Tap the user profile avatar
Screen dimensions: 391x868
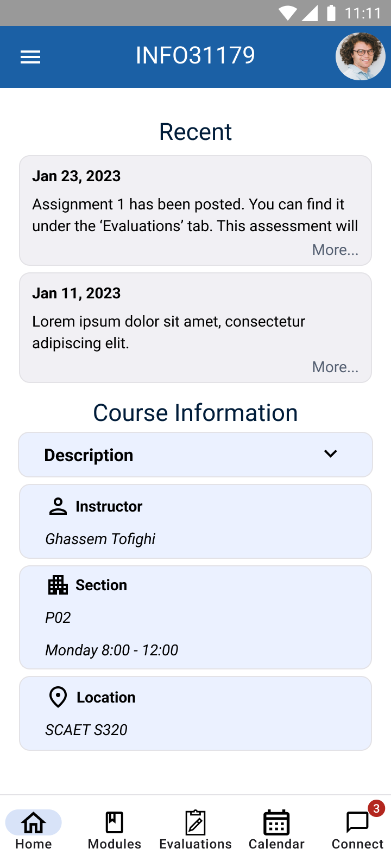pyautogui.click(x=361, y=56)
